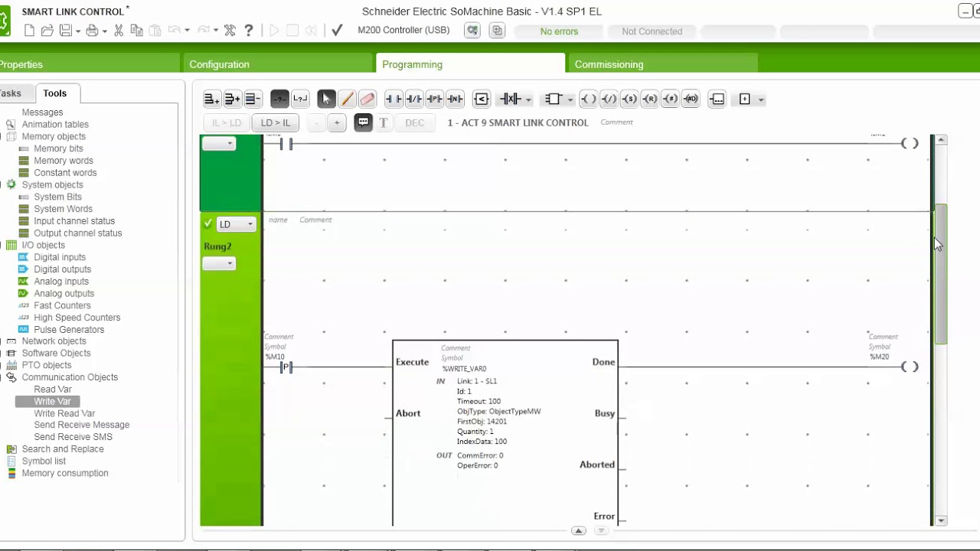Click the plus zoom button
This screenshot has width=980, height=551.
pos(337,122)
